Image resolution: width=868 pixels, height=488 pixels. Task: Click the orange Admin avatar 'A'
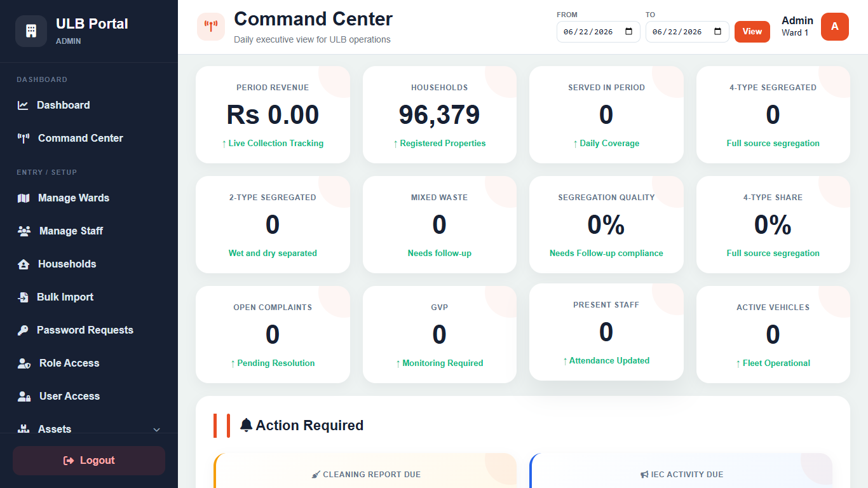(835, 27)
